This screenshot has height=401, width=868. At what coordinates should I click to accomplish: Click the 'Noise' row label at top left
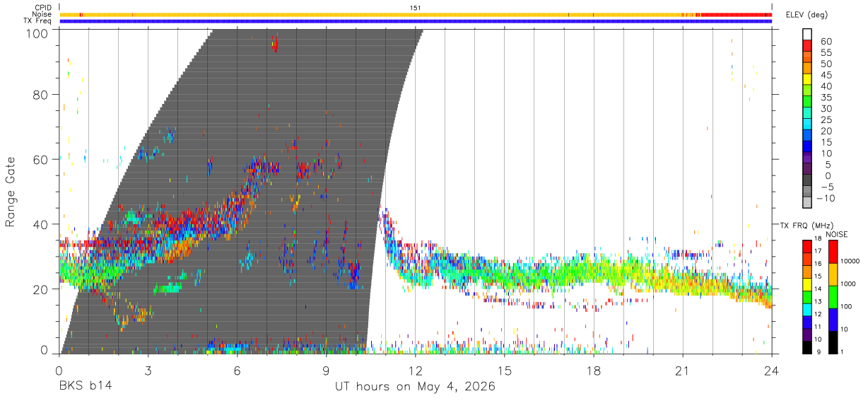(x=42, y=14)
